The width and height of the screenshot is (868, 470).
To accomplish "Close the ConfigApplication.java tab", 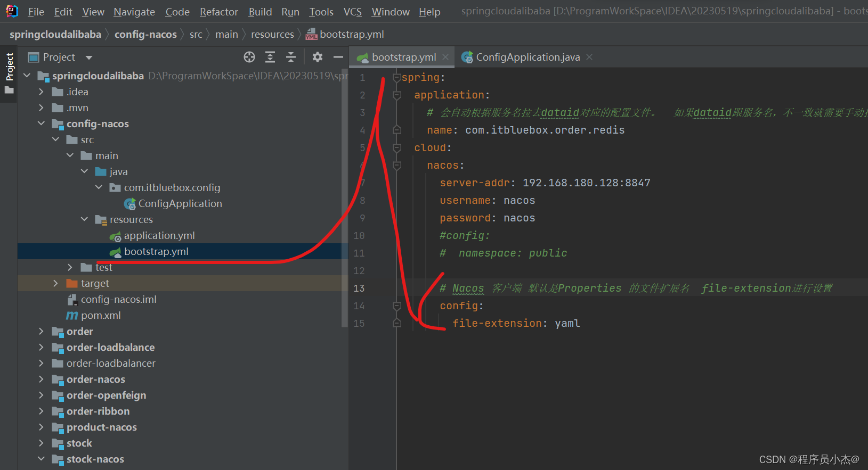I will [589, 57].
